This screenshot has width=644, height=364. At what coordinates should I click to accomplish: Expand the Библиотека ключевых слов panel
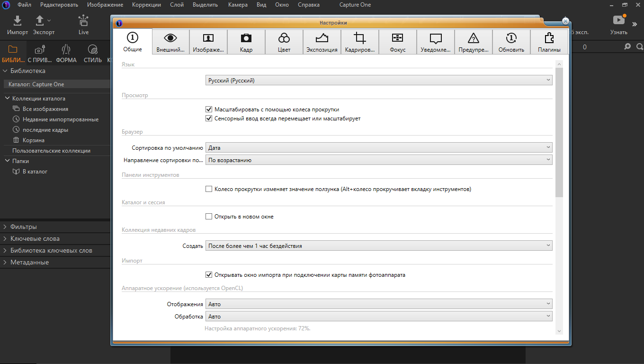point(5,251)
